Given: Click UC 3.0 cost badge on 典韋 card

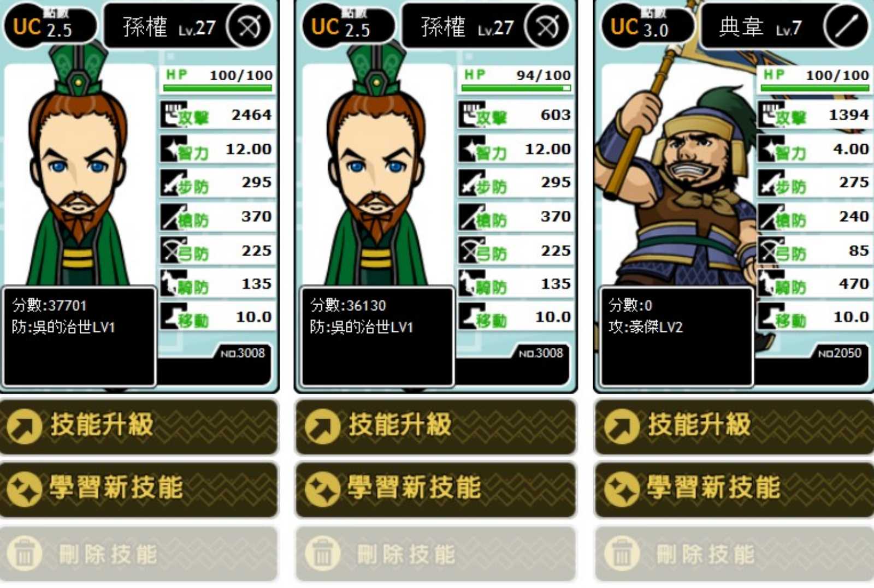Looking at the screenshot, I should [648, 26].
